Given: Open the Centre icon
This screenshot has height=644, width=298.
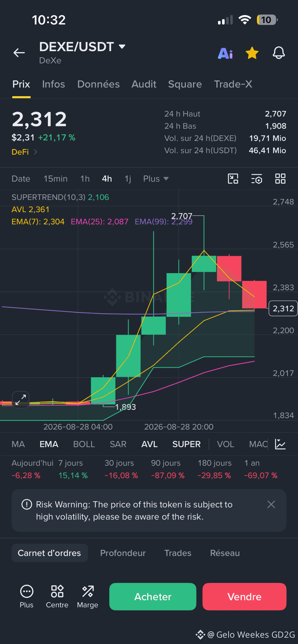Looking at the screenshot, I should coord(57,597).
